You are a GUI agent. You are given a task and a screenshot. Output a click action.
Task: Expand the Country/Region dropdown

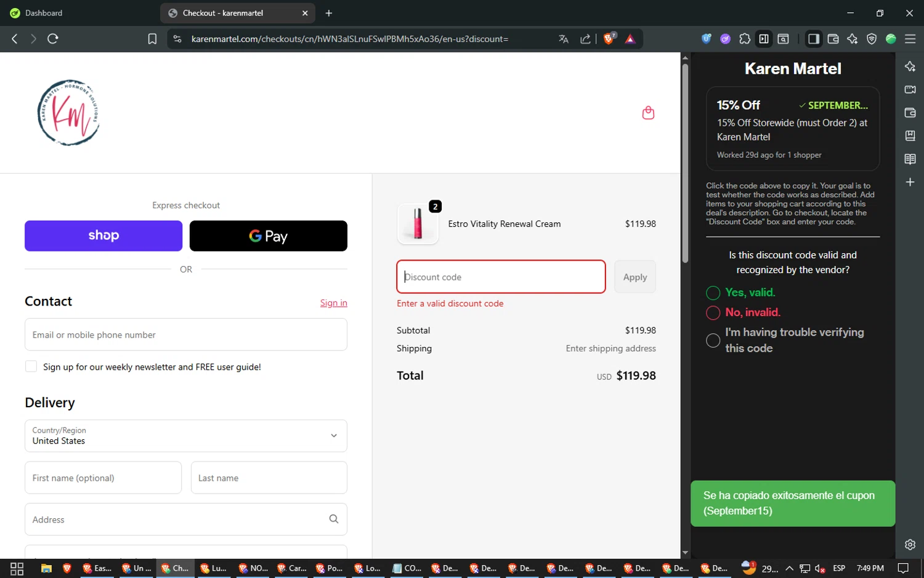(x=186, y=436)
